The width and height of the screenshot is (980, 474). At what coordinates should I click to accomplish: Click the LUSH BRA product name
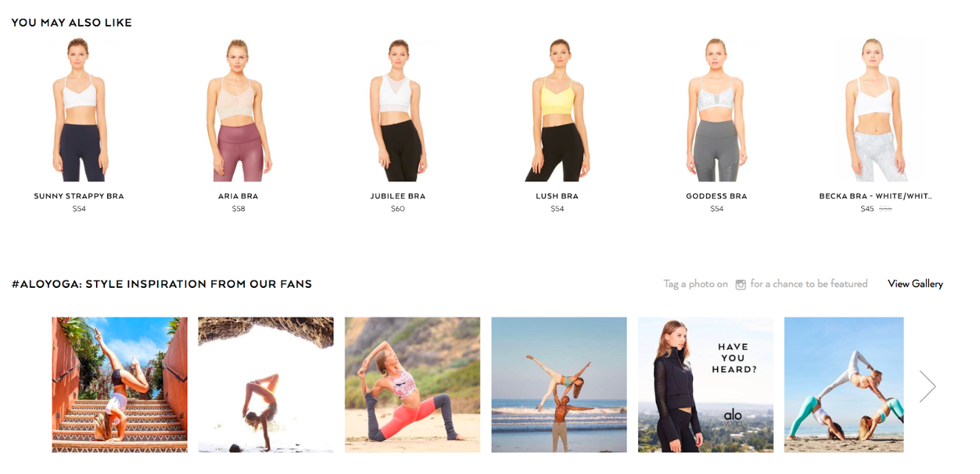(x=557, y=196)
